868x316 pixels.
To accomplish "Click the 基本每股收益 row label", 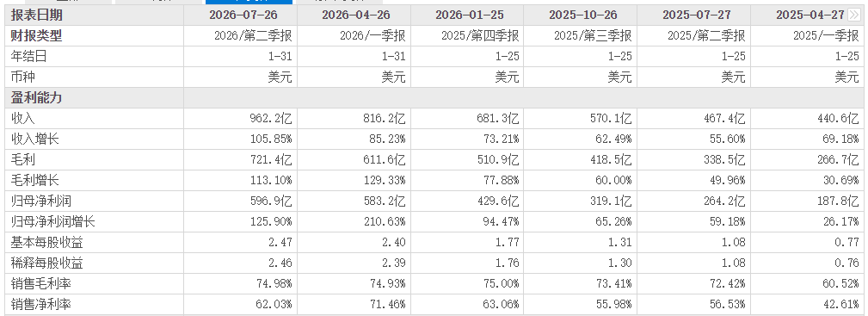I will point(47,242).
